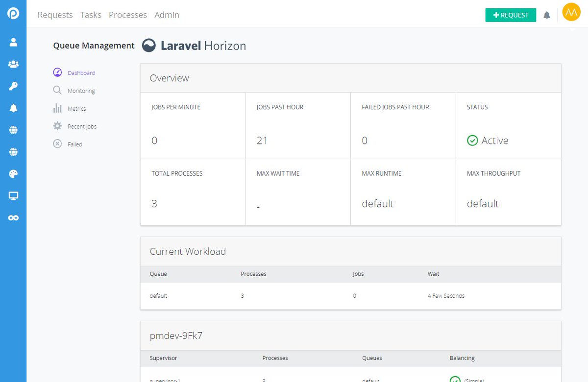Click the Laravel Horizon logo
This screenshot has width=588, height=382.
coord(194,46)
